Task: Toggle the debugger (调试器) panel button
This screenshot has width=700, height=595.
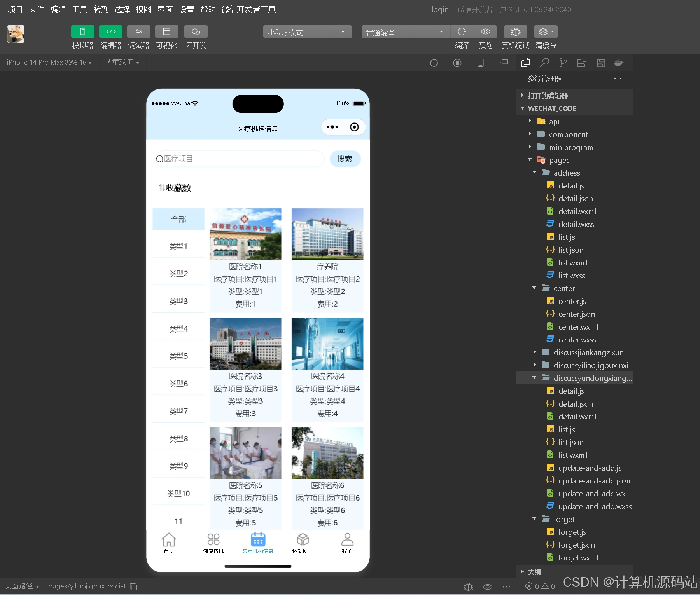Action: tap(139, 31)
